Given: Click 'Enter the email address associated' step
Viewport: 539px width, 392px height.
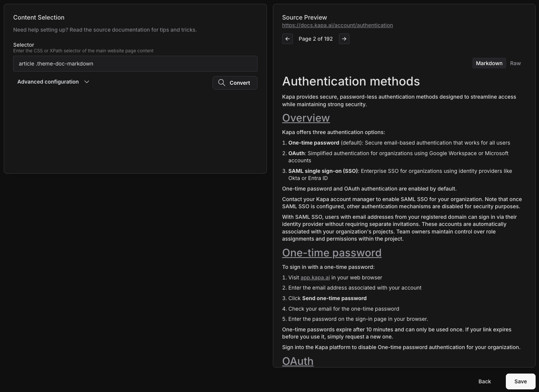Looking at the screenshot, I should [x=355, y=288].
